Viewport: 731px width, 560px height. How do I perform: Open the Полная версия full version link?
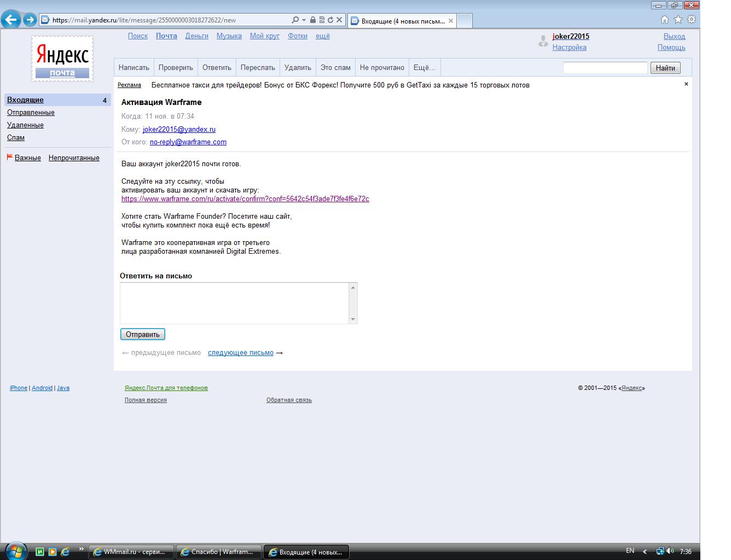(146, 400)
